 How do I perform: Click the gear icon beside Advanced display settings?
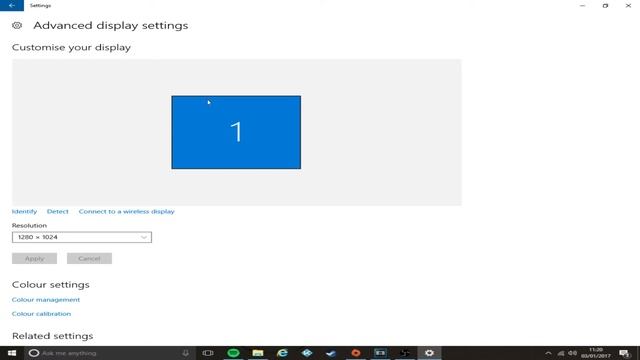point(17,25)
